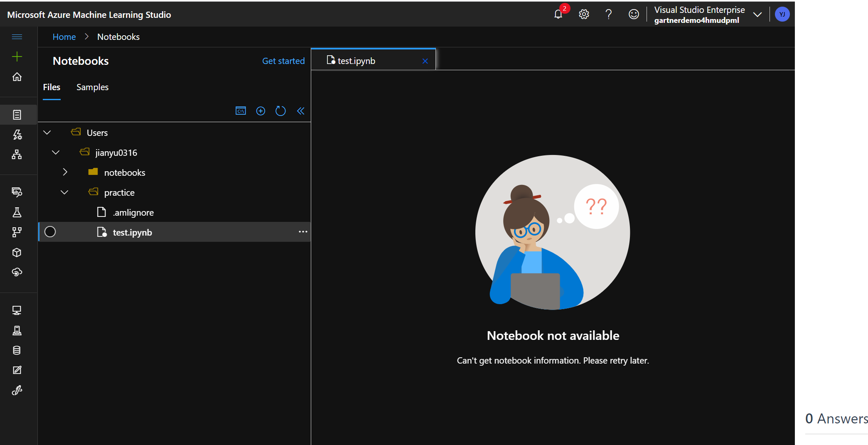
Task: Click the Visual Studio Enterprise subscription text
Action: [x=699, y=10]
